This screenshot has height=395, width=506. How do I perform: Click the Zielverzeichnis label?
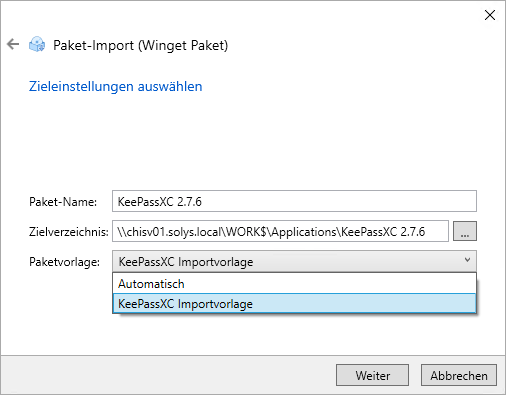tap(69, 231)
